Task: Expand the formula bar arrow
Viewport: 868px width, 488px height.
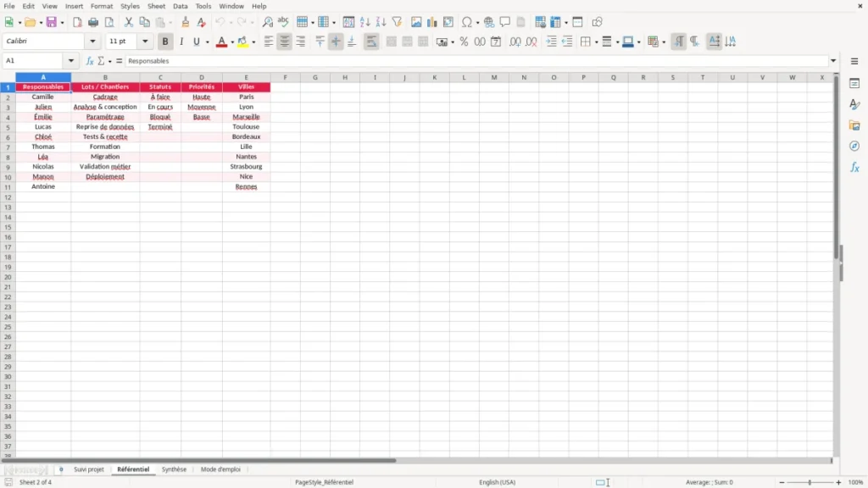Action: point(833,61)
